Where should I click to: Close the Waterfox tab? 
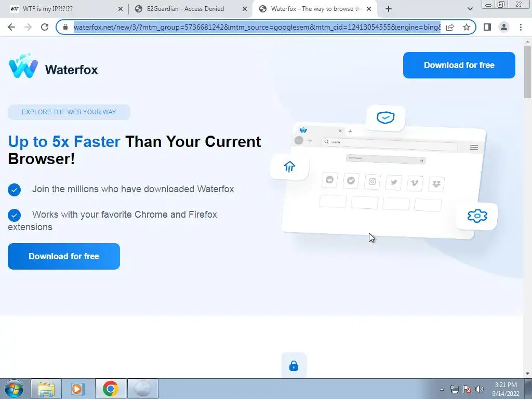coord(369,9)
